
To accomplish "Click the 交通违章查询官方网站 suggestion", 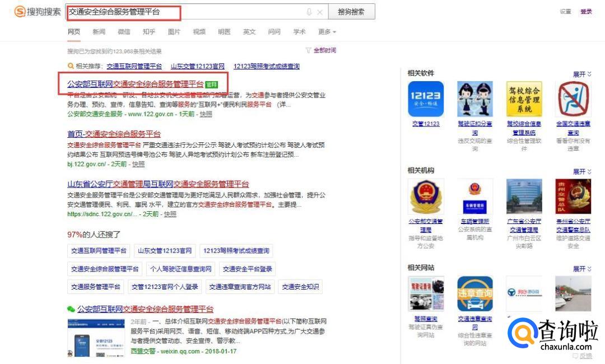I will [x=240, y=287].
